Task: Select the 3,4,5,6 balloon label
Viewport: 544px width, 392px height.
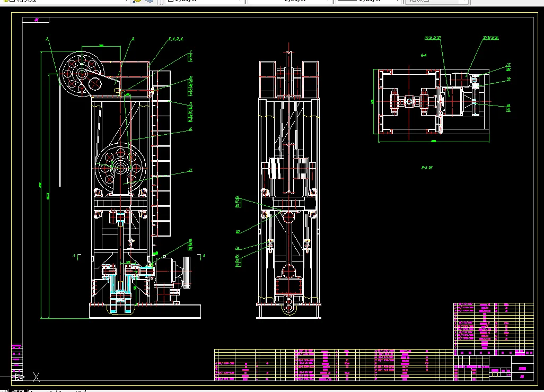Action: point(176,39)
